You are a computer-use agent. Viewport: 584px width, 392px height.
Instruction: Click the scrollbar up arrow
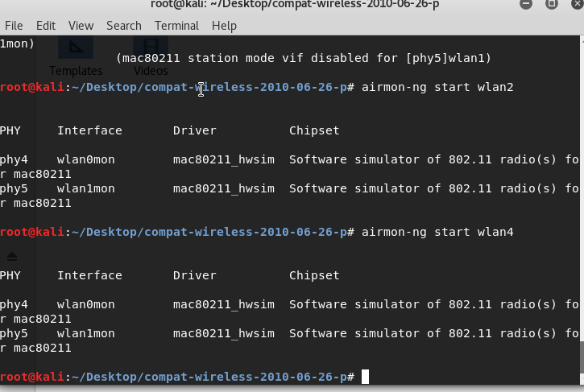(x=580, y=40)
